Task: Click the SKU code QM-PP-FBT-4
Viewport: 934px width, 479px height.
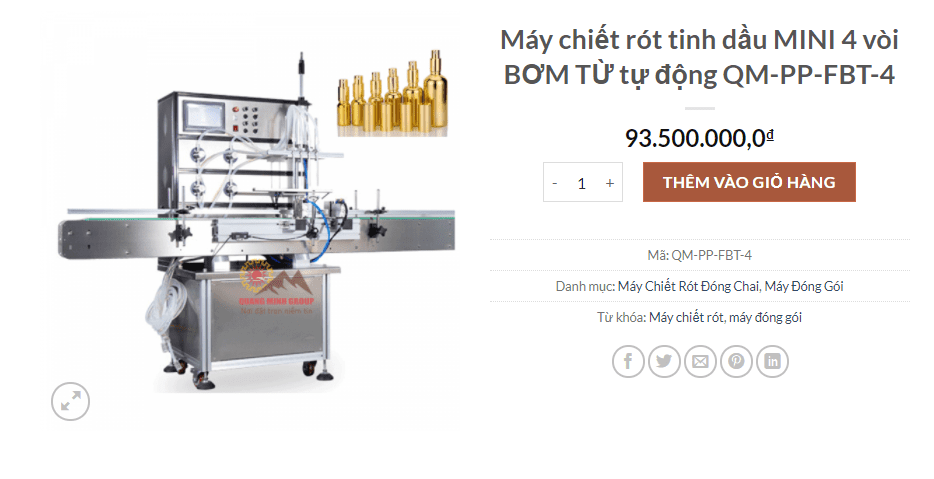Action: tap(712, 256)
